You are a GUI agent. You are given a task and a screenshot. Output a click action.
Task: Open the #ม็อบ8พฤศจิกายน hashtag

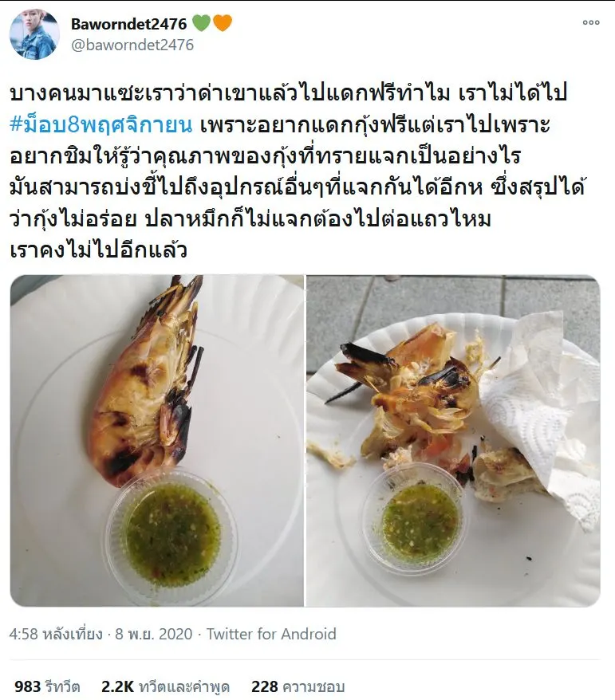pos(101,125)
